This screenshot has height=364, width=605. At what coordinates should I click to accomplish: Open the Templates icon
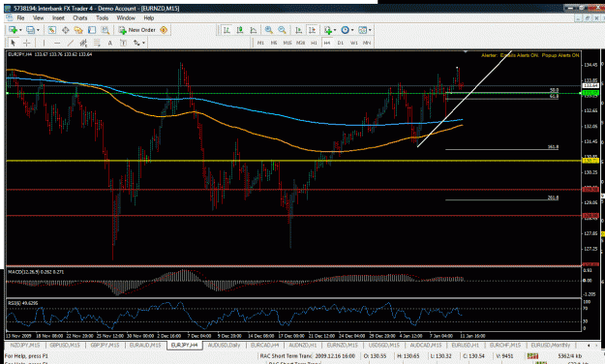pos(362,30)
